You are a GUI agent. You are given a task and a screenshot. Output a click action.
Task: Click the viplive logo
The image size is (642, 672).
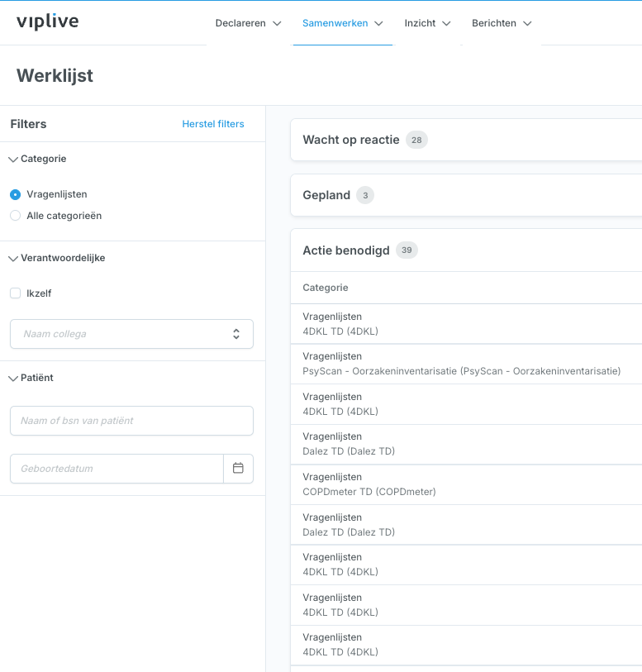[x=48, y=21]
